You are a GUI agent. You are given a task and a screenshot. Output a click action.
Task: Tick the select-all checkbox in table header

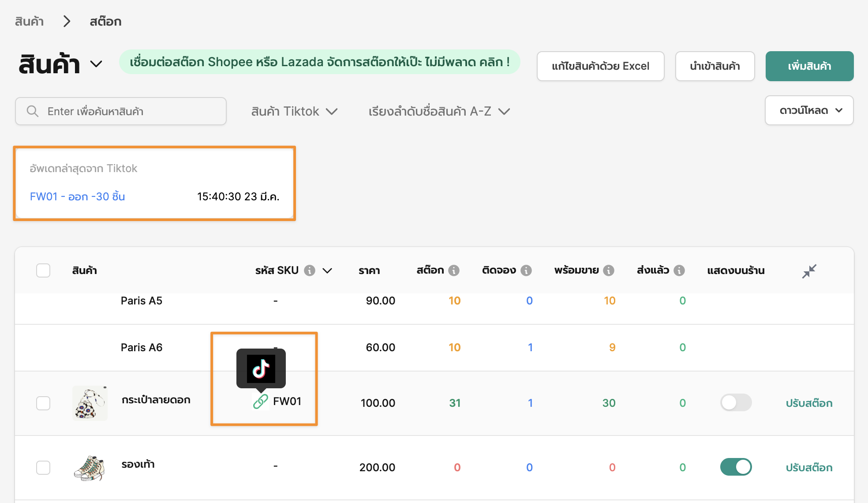click(43, 270)
